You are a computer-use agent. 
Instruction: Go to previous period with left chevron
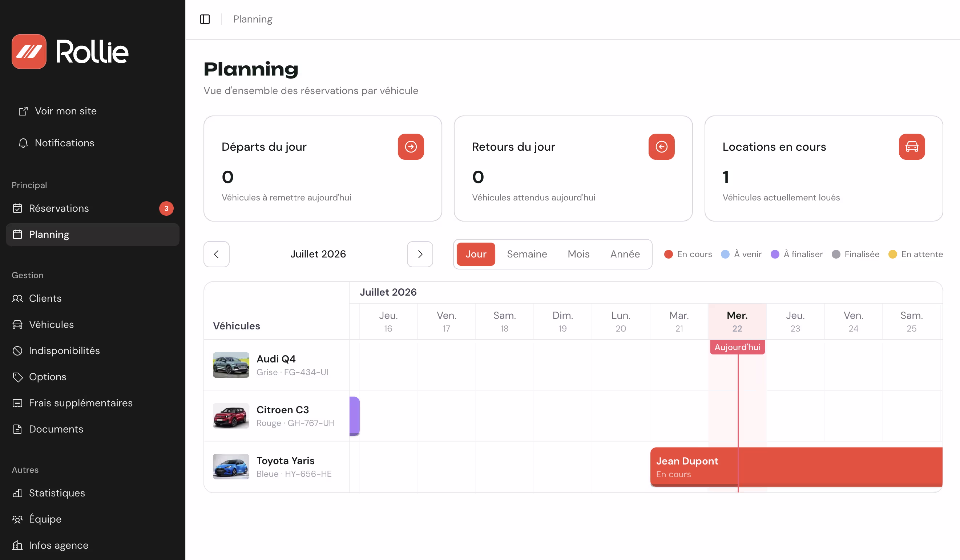[x=216, y=254]
